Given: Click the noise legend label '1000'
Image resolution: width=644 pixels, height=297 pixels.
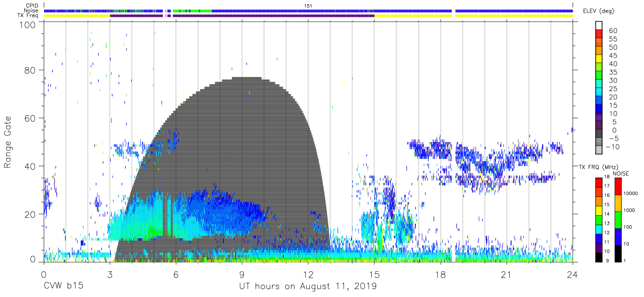Looking at the screenshot, I should click(x=630, y=211).
